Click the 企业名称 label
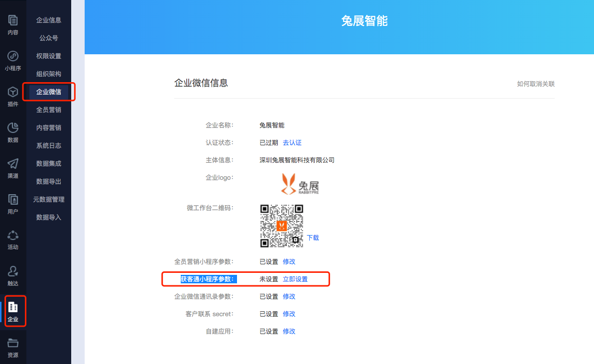Viewport: 594px width, 364px height. point(220,125)
